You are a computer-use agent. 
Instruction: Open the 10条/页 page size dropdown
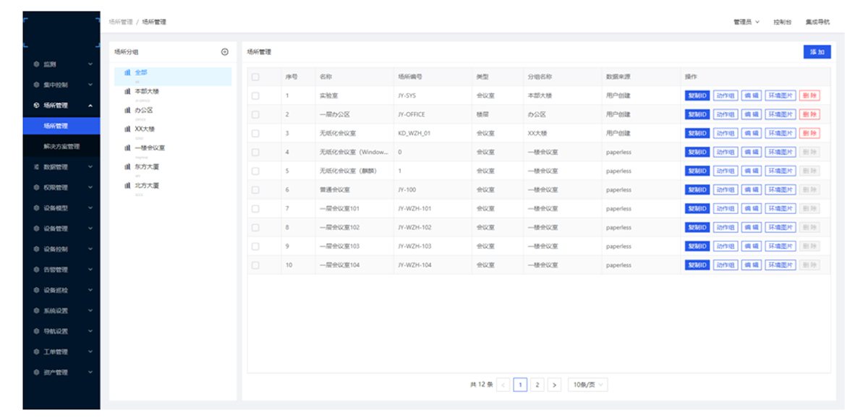[587, 385]
